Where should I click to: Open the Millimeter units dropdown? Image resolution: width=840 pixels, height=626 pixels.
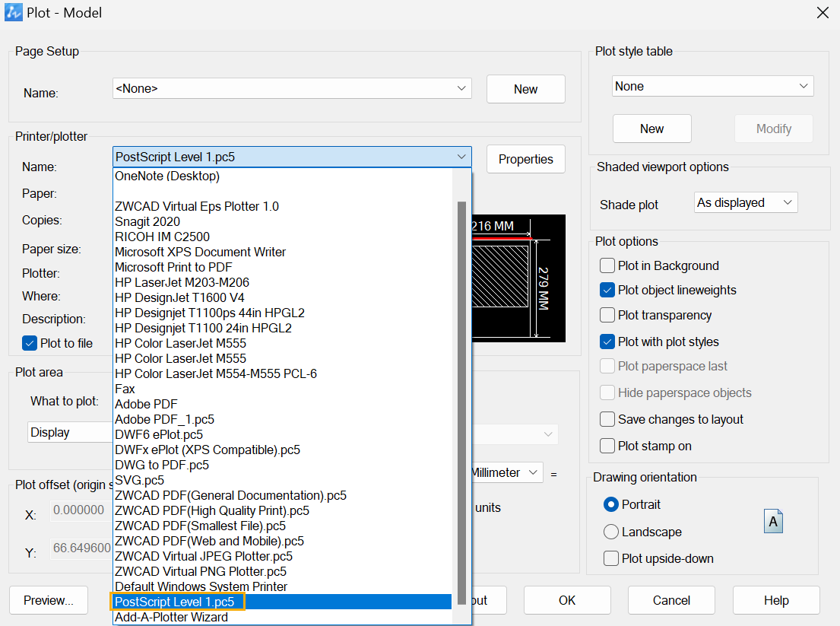[507, 472]
